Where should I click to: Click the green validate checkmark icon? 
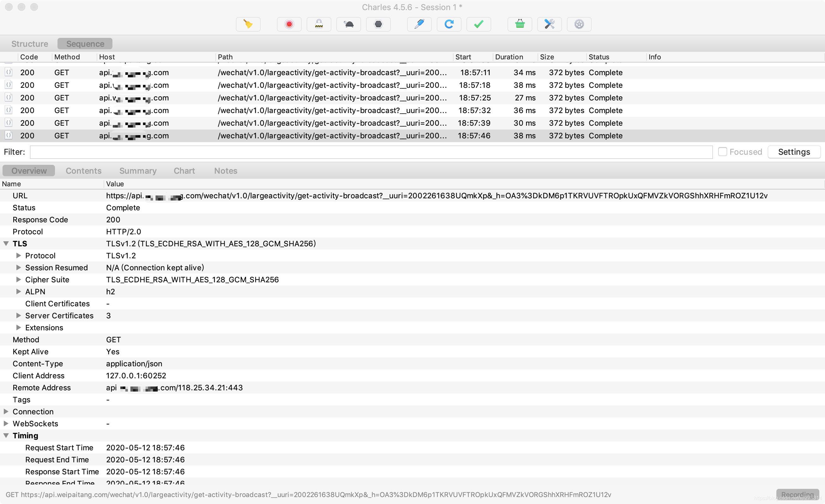pos(479,24)
